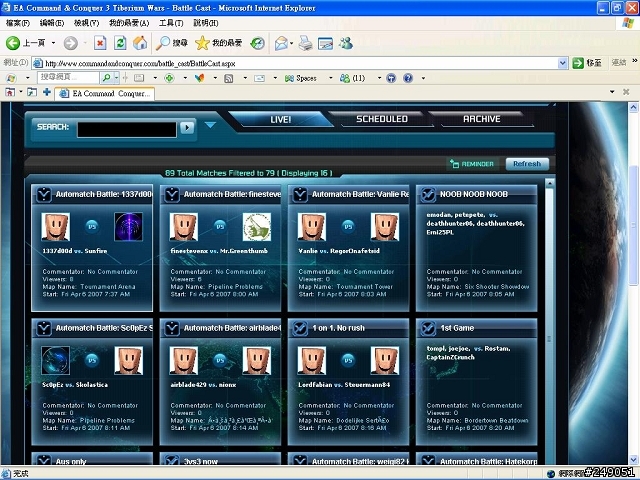The width and height of the screenshot is (640, 480).
Task: Click Sc0pEz player avatar thumbnail
Action: tap(56, 360)
